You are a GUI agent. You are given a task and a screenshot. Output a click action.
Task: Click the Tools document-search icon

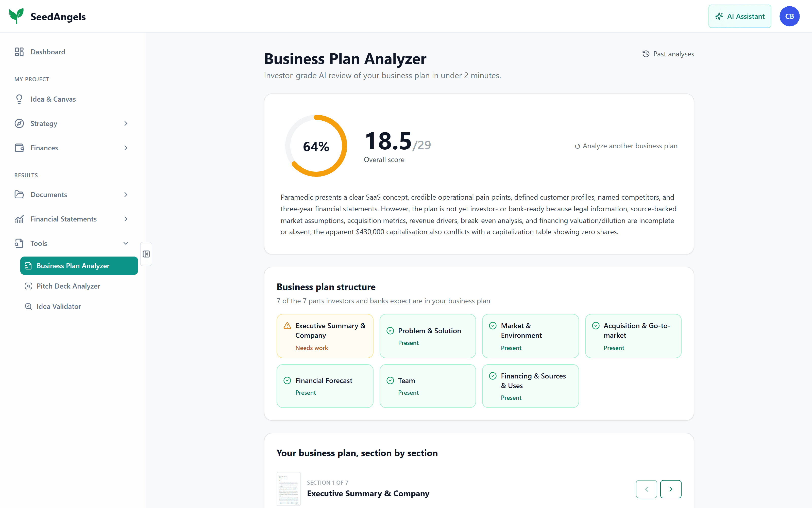coord(19,243)
